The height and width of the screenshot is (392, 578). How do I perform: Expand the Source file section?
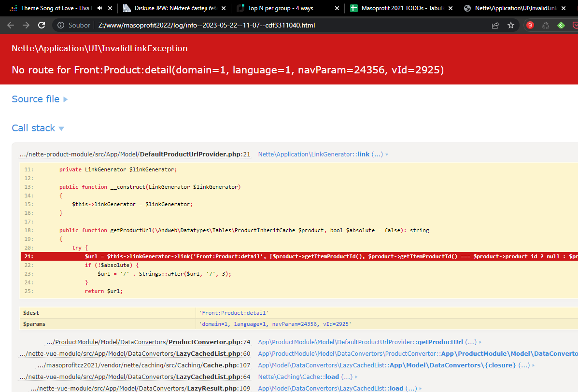[40, 99]
